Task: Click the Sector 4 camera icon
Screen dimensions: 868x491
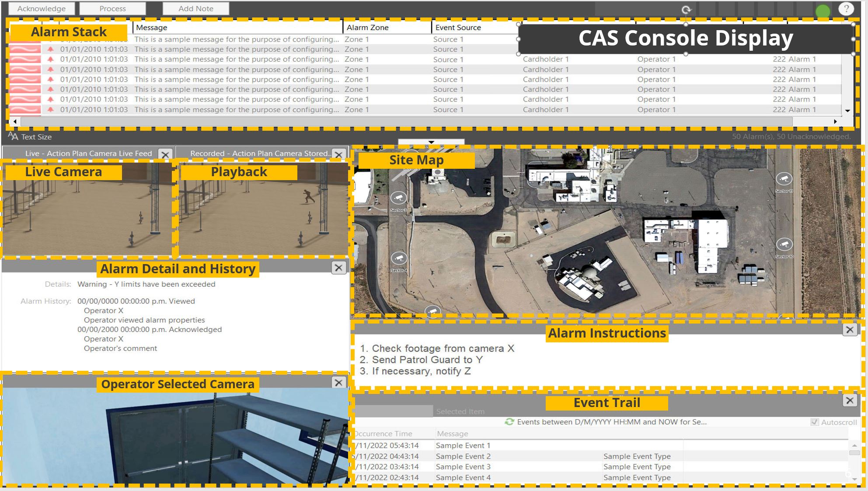Action: pyautogui.click(x=399, y=258)
